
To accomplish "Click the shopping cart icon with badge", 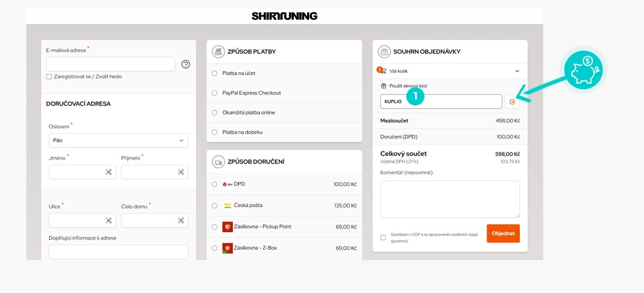I will [382, 71].
